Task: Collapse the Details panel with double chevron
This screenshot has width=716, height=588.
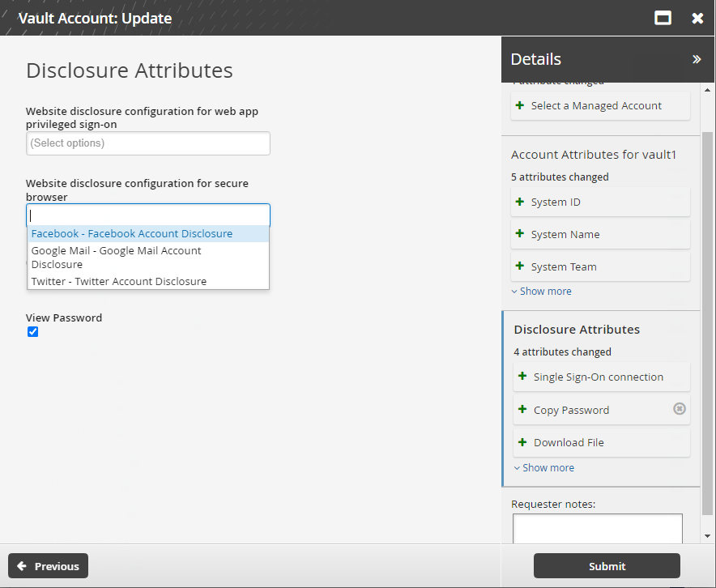Action: 697,59
